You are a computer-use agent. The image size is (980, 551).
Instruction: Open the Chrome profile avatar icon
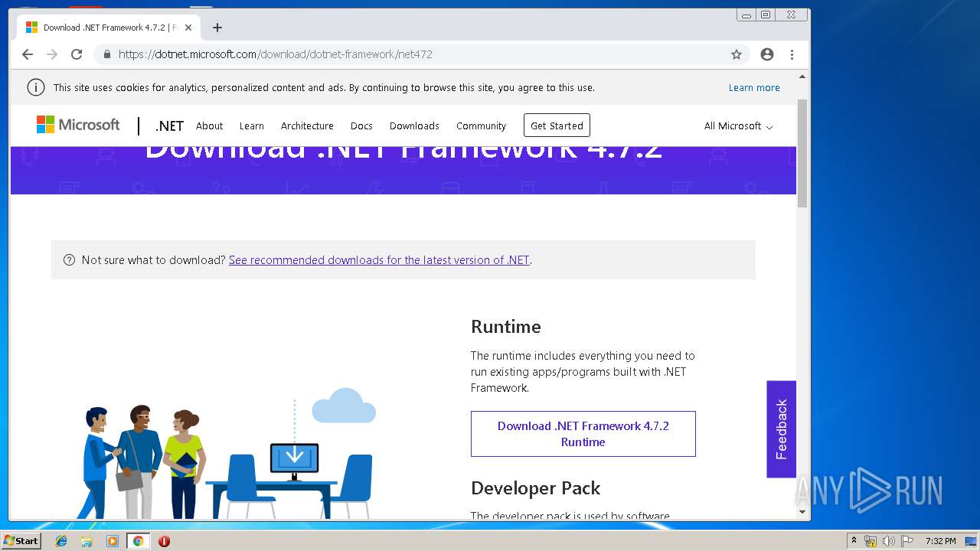767,54
